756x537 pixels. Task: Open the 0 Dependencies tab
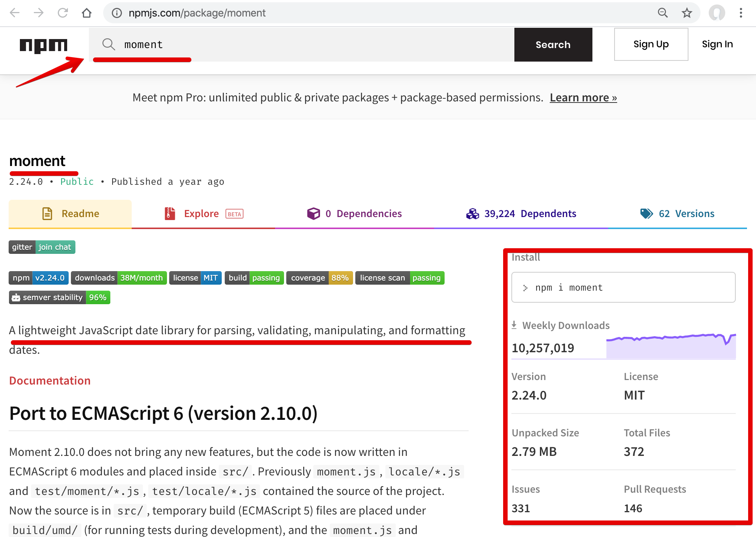[354, 214]
